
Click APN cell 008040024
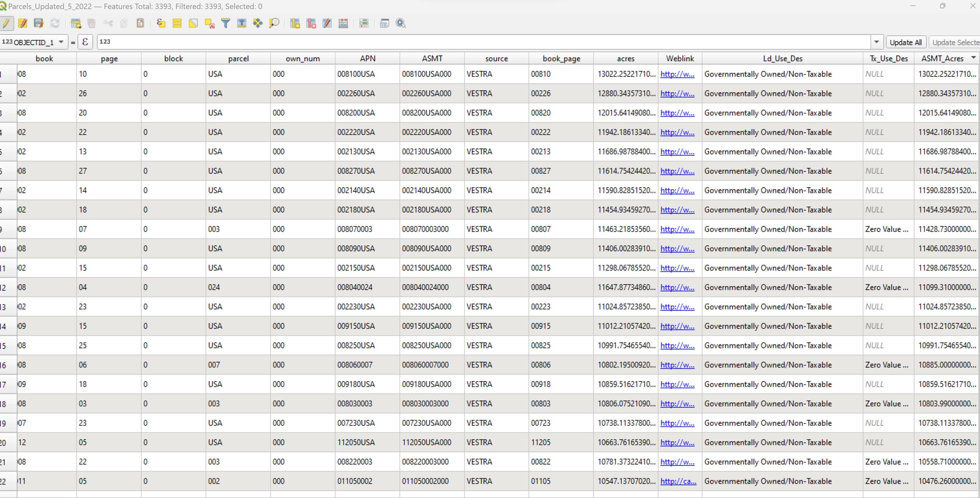[367, 287]
